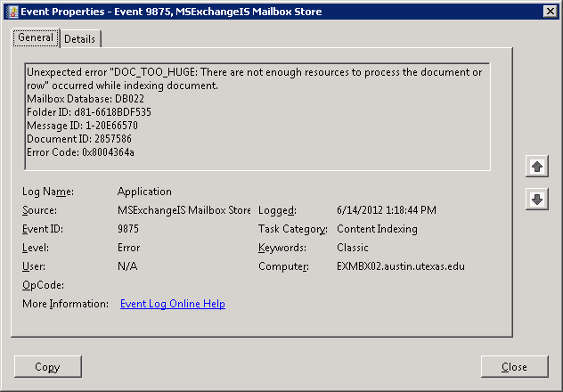Screen dimensions: 563x392
Task: Select the Keywords value Classic
Action: (x=353, y=248)
